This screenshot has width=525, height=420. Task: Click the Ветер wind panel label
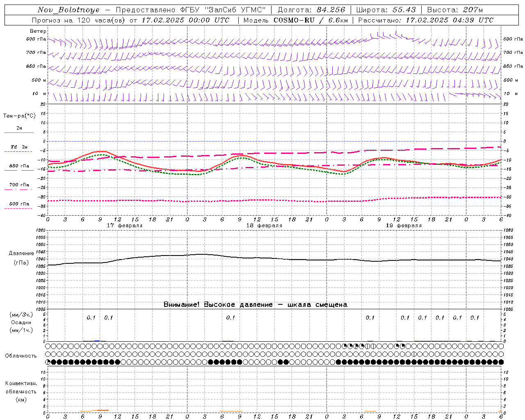coord(38,31)
